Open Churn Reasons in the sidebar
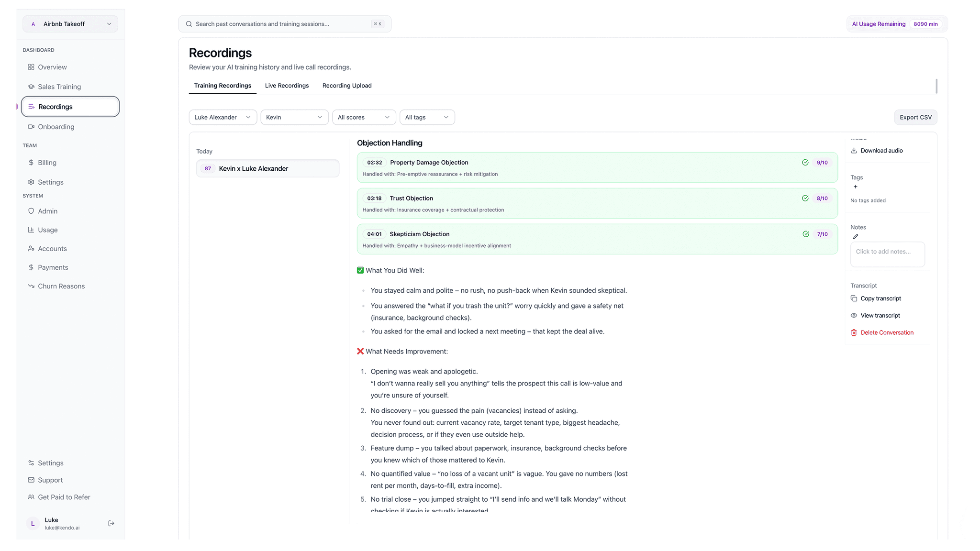The height and width of the screenshot is (551, 980). (x=61, y=287)
